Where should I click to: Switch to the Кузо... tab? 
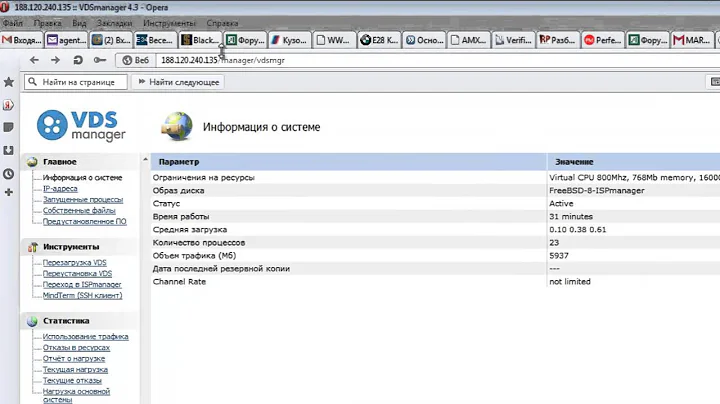tap(290, 40)
